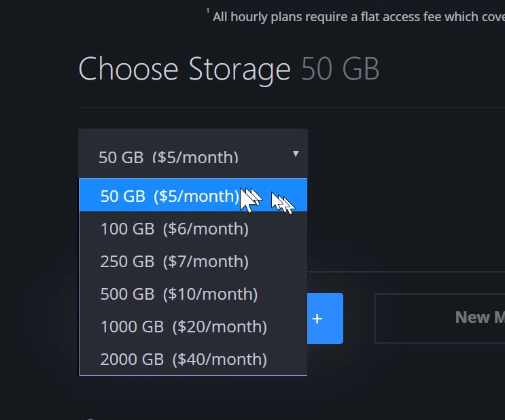Select 2000 GB ($40/month) storage
Screen dimensions: 505x420
click(x=193, y=359)
